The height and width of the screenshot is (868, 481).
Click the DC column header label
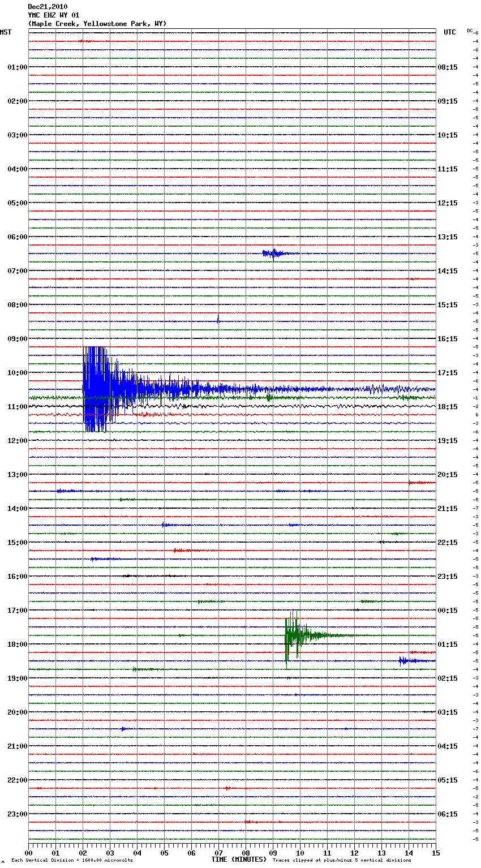pos(470,31)
